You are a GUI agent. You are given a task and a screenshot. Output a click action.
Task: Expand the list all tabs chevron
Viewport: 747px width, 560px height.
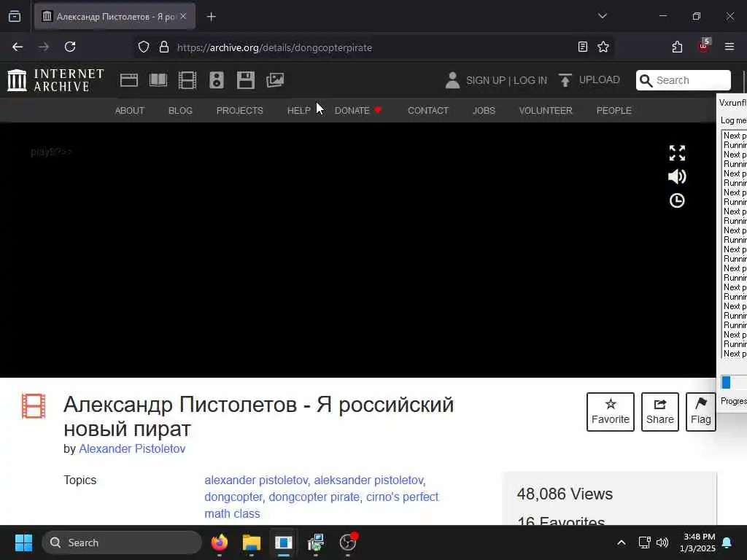point(602,16)
